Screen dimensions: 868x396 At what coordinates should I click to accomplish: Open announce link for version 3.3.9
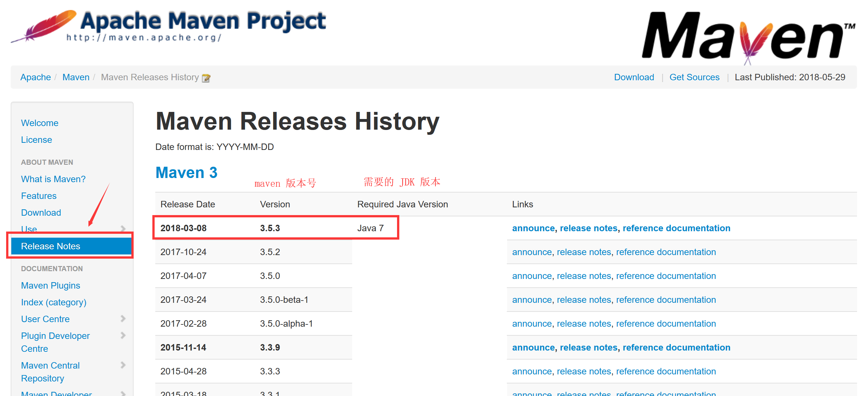pos(533,347)
